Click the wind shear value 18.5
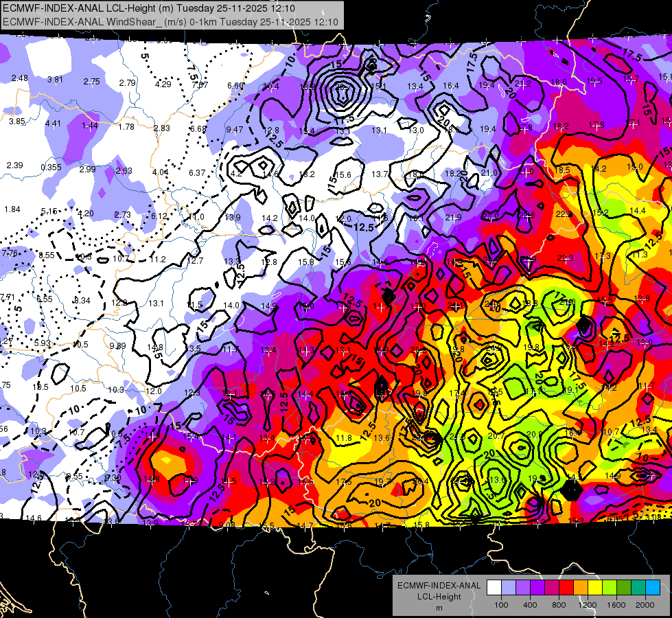 pyautogui.click(x=562, y=170)
